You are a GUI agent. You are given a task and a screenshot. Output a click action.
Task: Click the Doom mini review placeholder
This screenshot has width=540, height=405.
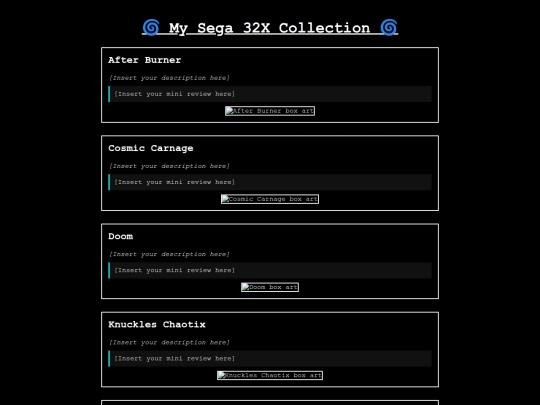point(270,270)
